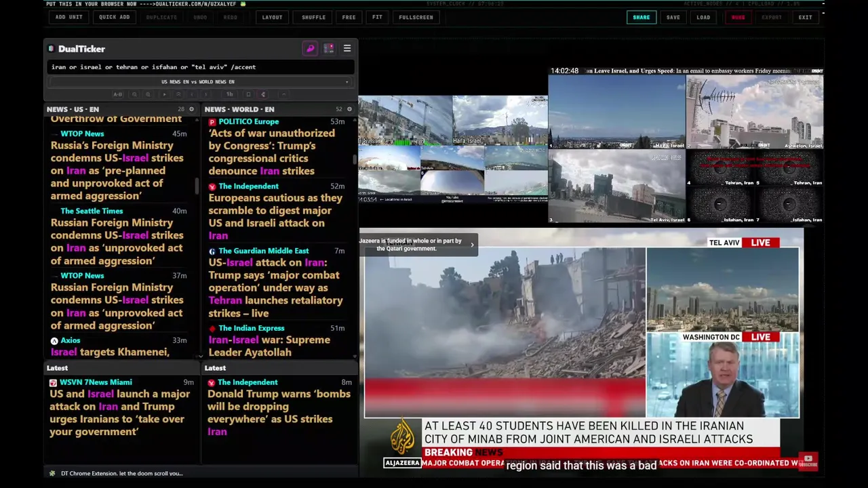Click the pink key icon in DualTicker header
This screenshot has width=868, height=488.
310,49
